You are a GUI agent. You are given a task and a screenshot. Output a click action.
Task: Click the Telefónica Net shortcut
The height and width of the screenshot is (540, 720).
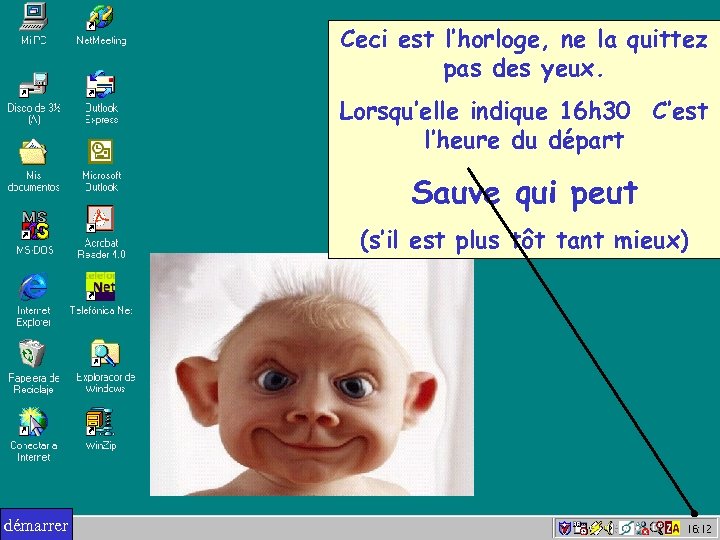pyautogui.click(x=101, y=294)
